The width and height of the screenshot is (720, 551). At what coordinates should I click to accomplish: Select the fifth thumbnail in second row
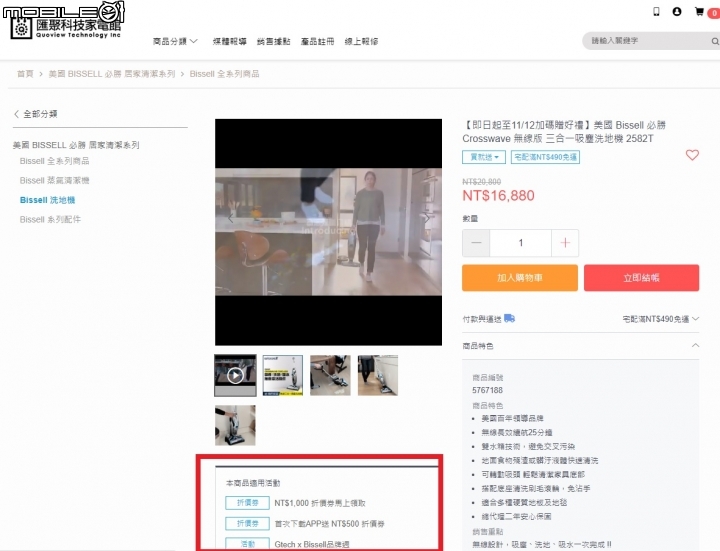(x=235, y=425)
